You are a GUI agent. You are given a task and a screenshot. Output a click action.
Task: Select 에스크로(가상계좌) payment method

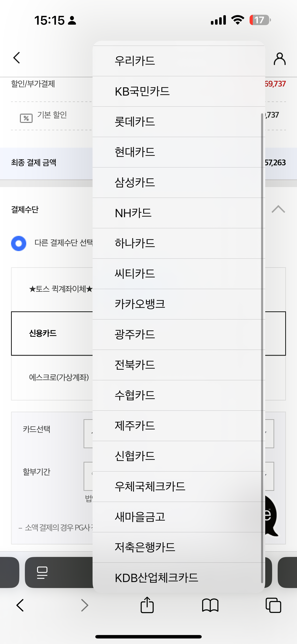[59, 378]
